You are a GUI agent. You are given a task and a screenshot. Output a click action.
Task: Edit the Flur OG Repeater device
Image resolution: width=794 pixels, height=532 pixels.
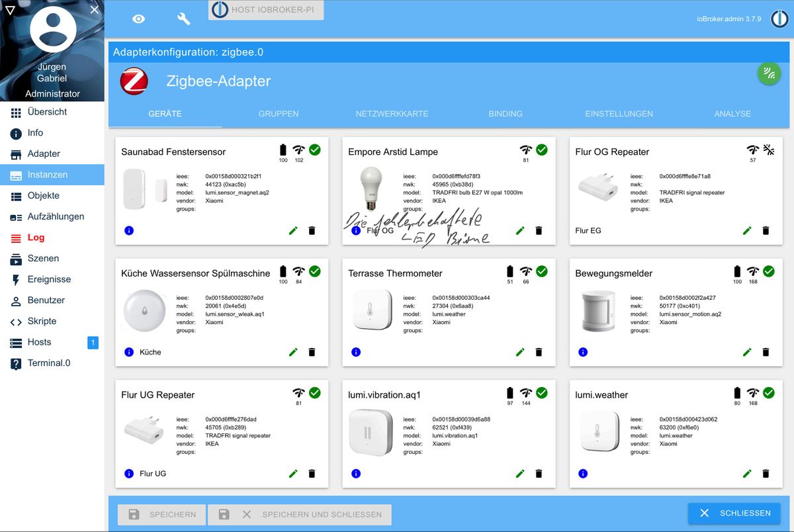pyautogui.click(x=747, y=230)
